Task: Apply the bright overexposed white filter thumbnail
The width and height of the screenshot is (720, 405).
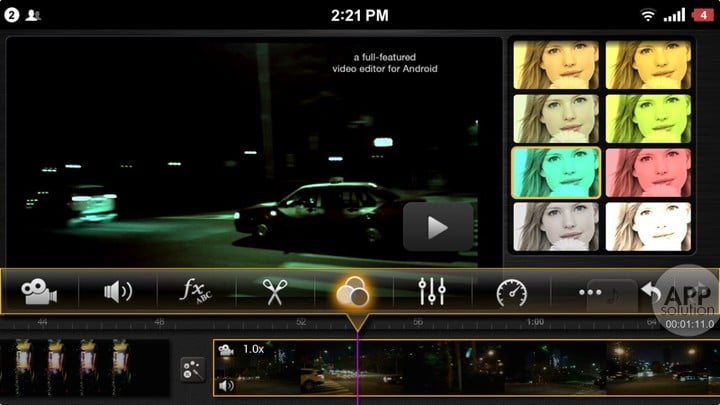Action: point(648,227)
